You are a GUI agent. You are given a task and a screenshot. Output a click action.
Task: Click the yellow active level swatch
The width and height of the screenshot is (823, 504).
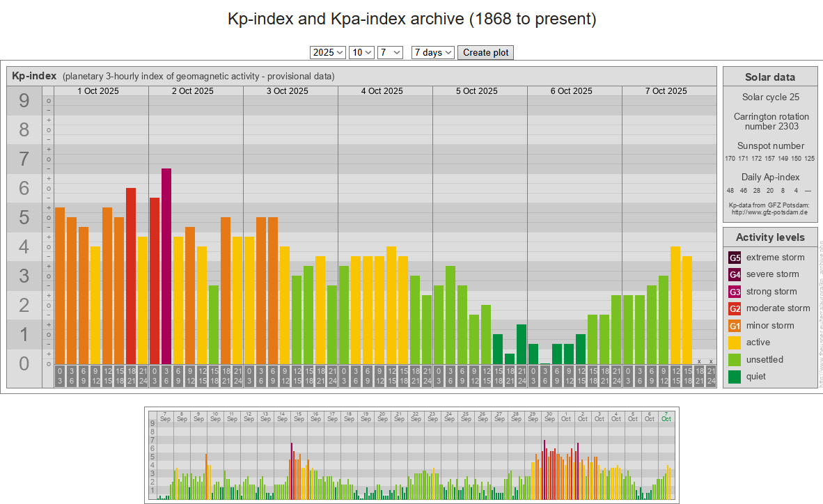click(735, 342)
